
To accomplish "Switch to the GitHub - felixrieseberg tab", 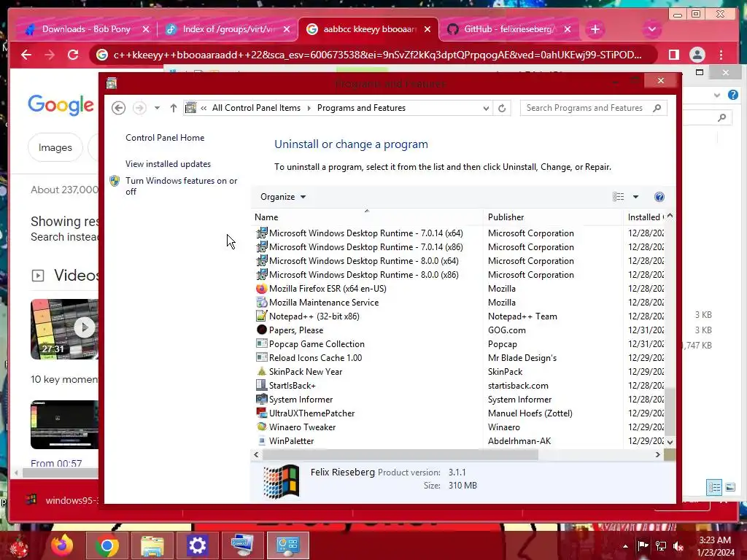I will click(508, 29).
